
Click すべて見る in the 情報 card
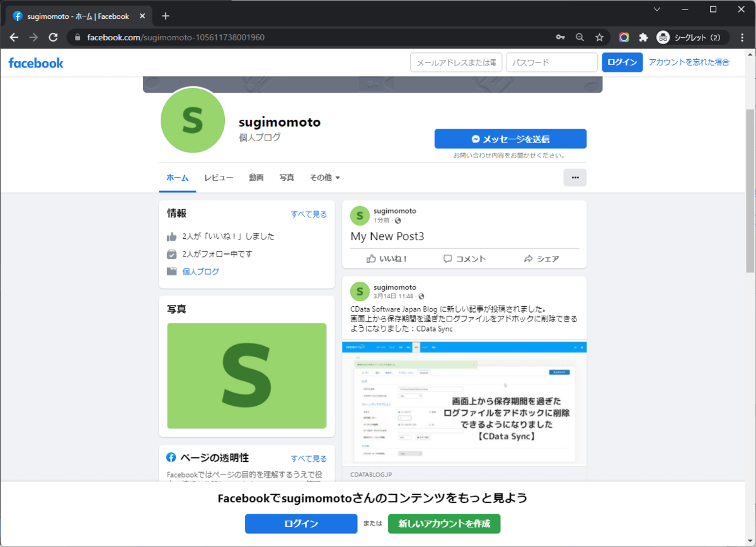pyautogui.click(x=309, y=214)
